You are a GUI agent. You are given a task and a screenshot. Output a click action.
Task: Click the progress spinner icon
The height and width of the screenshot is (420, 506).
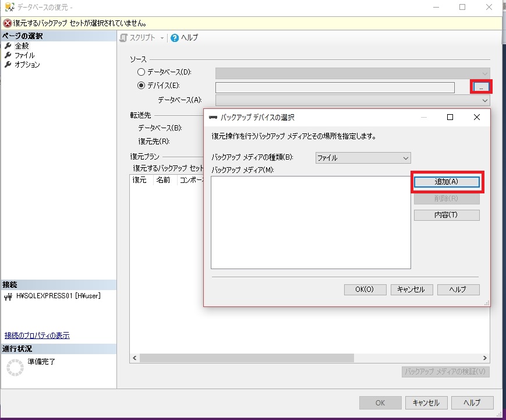tap(15, 368)
